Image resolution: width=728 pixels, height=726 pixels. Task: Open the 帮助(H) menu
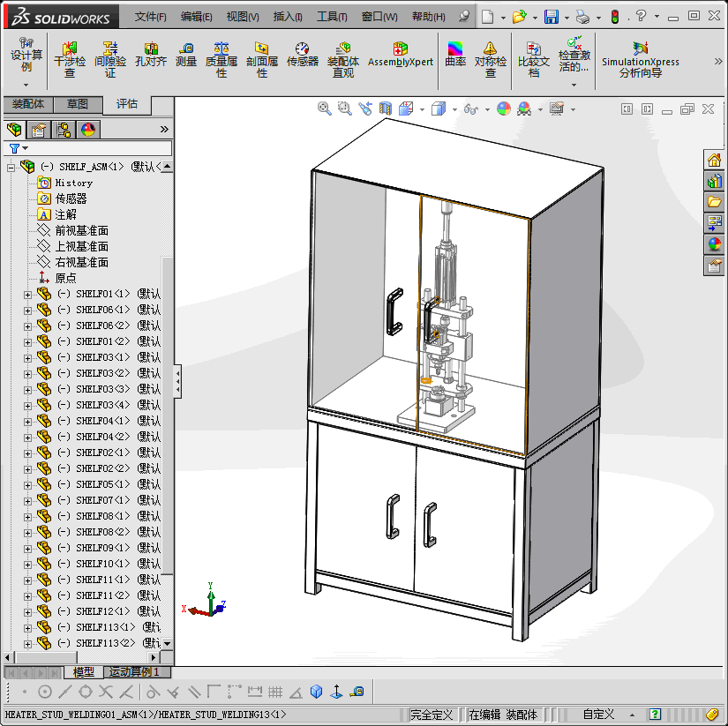429,17
